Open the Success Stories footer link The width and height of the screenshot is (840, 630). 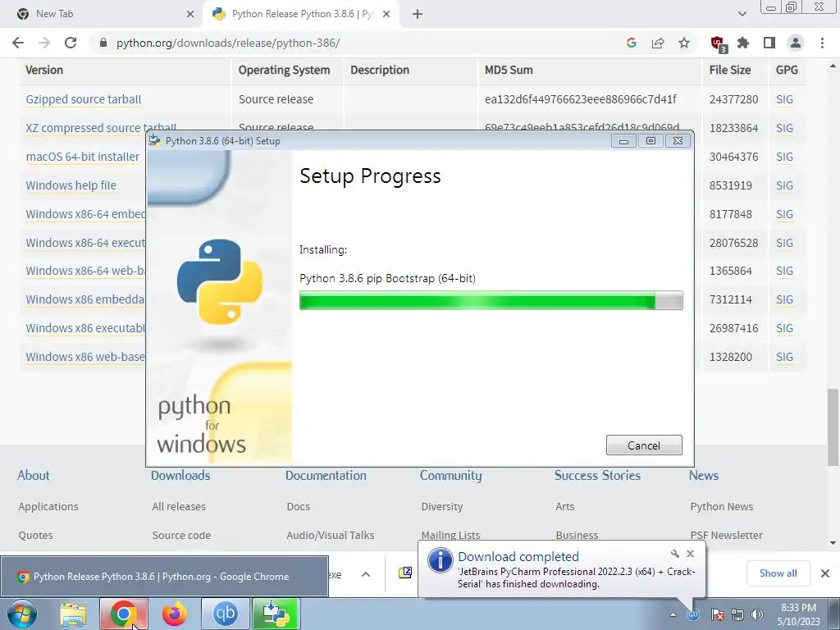pos(597,475)
